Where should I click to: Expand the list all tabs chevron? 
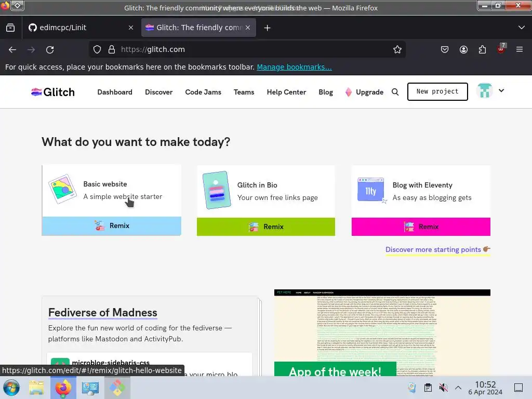pyautogui.click(x=522, y=28)
